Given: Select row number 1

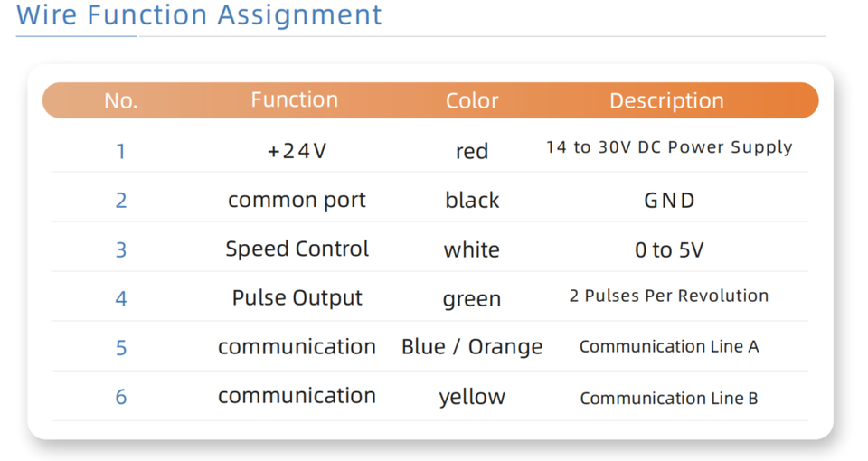Looking at the screenshot, I should click(x=121, y=151).
